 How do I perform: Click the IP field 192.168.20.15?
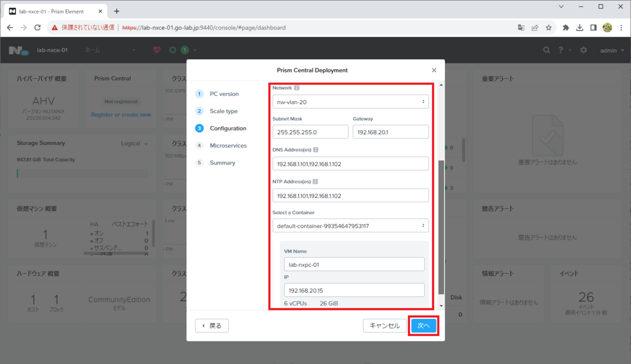pos(354,290)
